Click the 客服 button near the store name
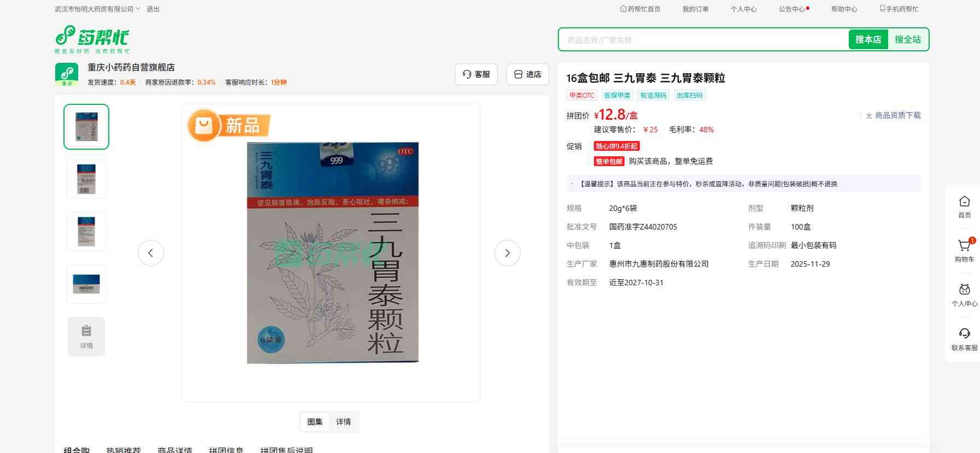Screen dimensions: 980x453 pos(476,74)
